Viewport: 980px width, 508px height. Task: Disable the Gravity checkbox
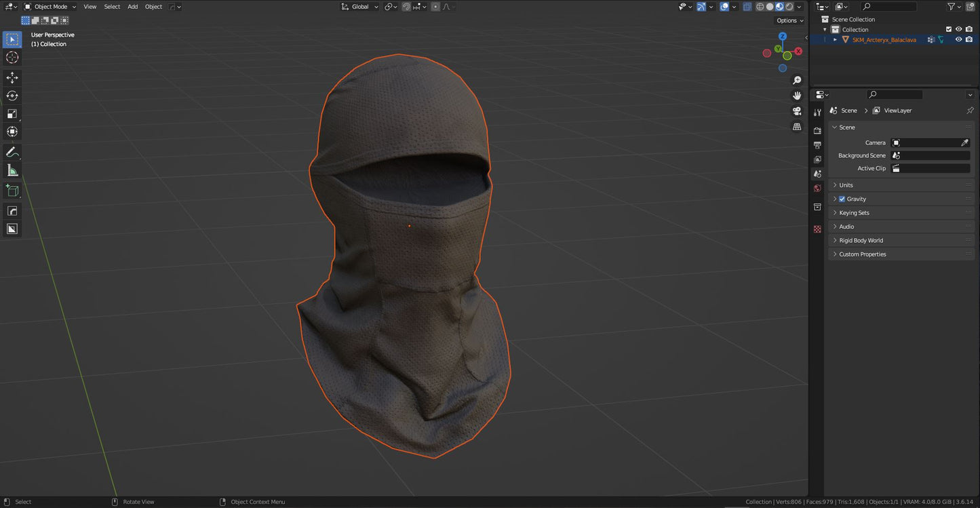[841, 199]
